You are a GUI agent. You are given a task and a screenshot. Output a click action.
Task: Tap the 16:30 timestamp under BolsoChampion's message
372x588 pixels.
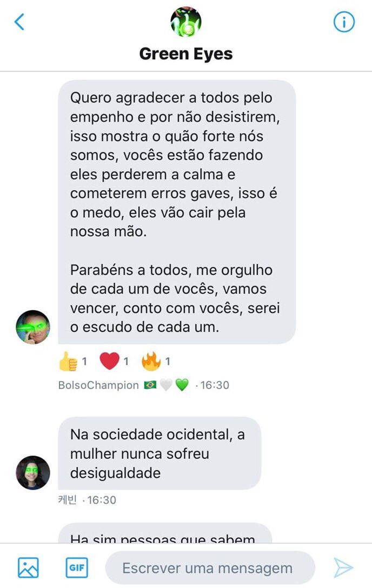coord(215,385)
